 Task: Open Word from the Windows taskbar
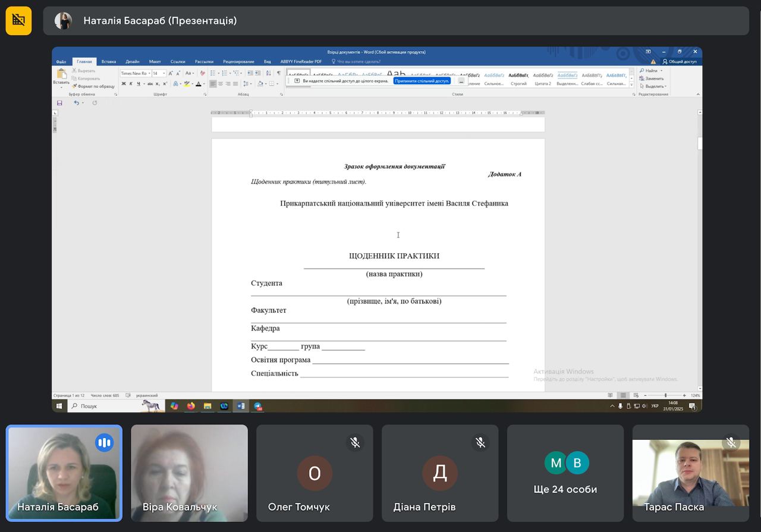[241, 406]
